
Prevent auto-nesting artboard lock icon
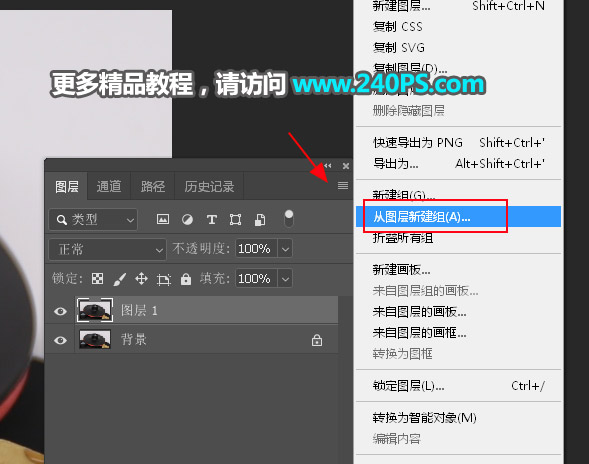click(164, 279)
